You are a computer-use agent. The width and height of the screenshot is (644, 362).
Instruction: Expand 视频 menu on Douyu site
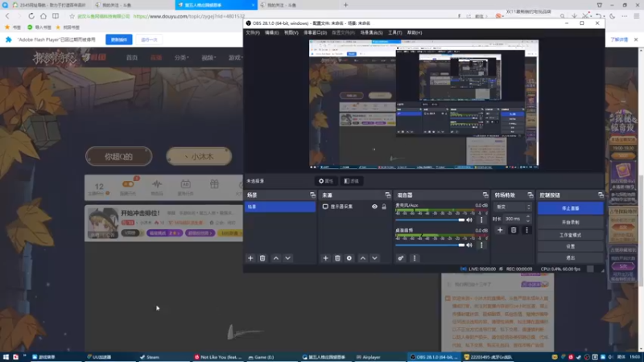tap(208, 57)
